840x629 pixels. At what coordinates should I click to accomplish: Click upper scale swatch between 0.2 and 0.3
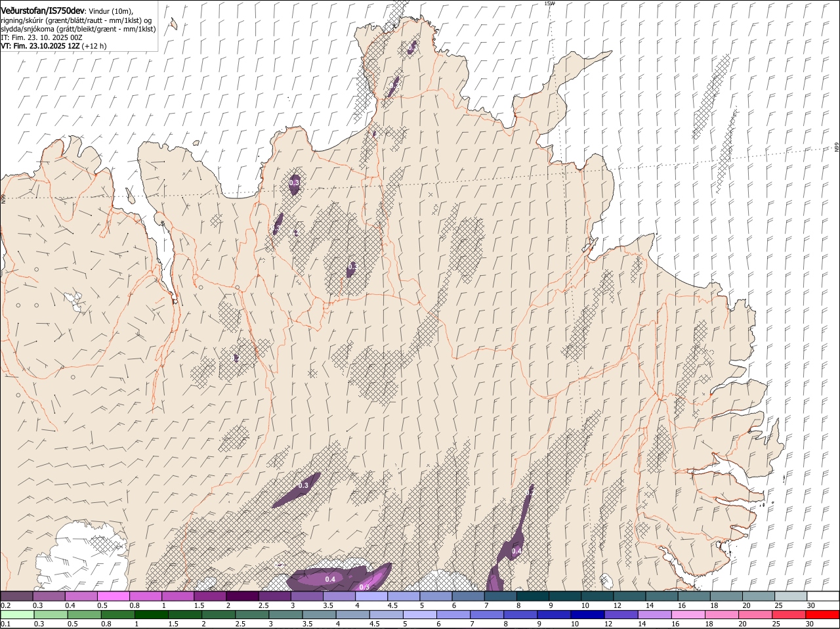coord(16,596)
